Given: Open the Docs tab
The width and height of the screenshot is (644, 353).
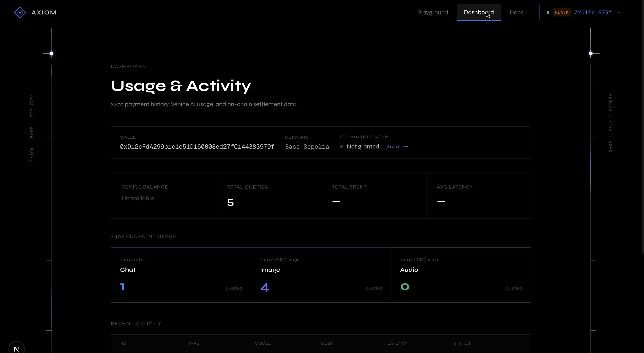Looking at the screenshot, I should coord(517,12).
